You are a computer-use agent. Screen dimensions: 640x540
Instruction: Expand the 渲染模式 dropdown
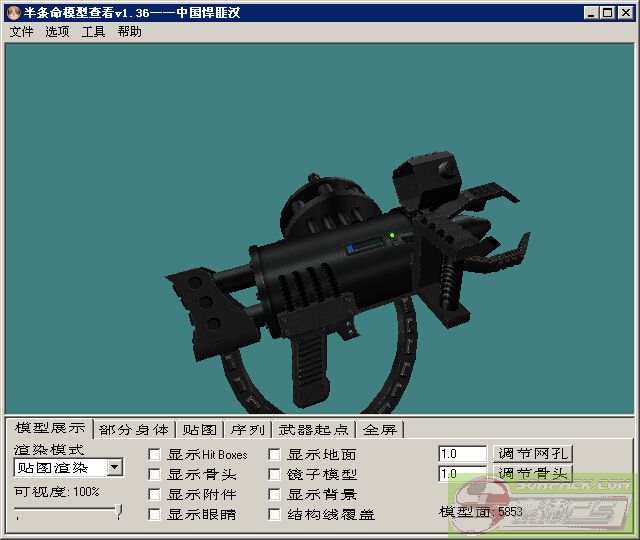click(x=115, y=467)
